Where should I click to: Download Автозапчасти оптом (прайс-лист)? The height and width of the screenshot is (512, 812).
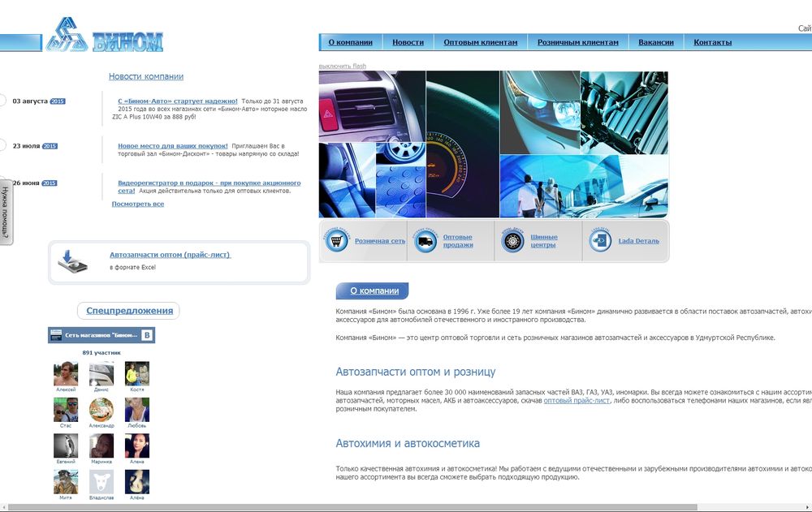click(170, 255)
